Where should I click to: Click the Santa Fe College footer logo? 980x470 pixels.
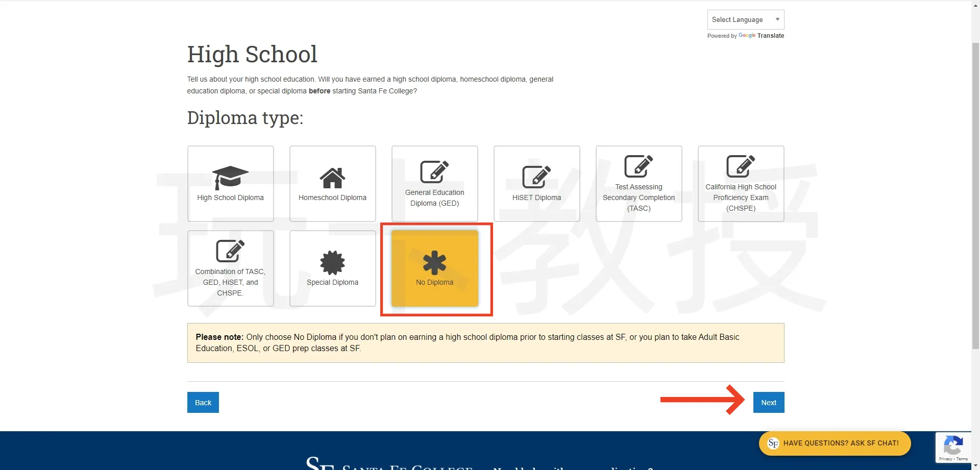388,464
